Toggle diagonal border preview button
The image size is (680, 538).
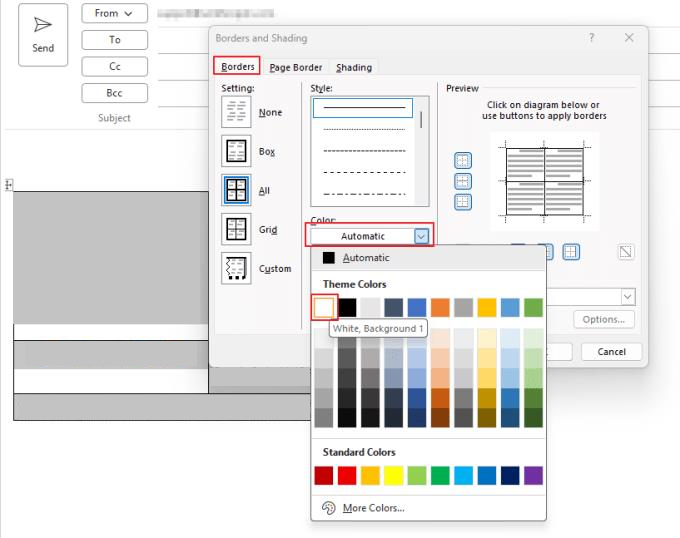(x=626, y=252)
